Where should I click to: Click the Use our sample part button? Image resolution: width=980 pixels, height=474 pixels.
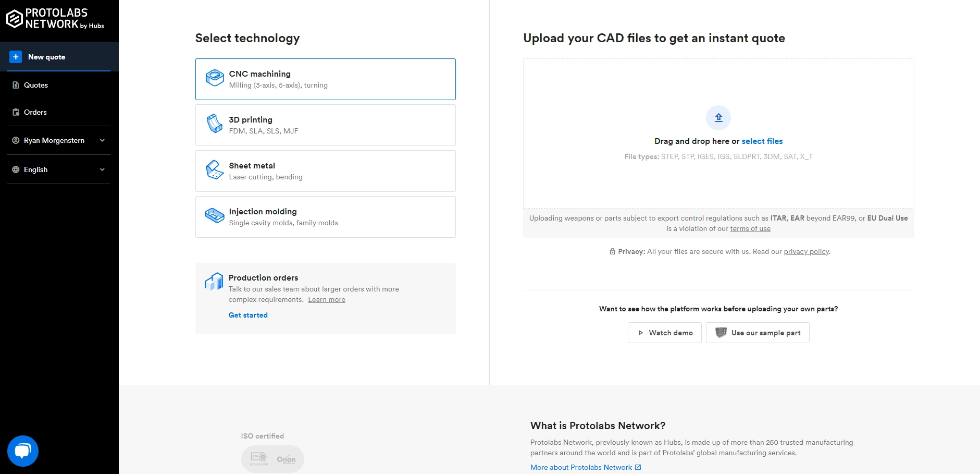pos(758,333)
